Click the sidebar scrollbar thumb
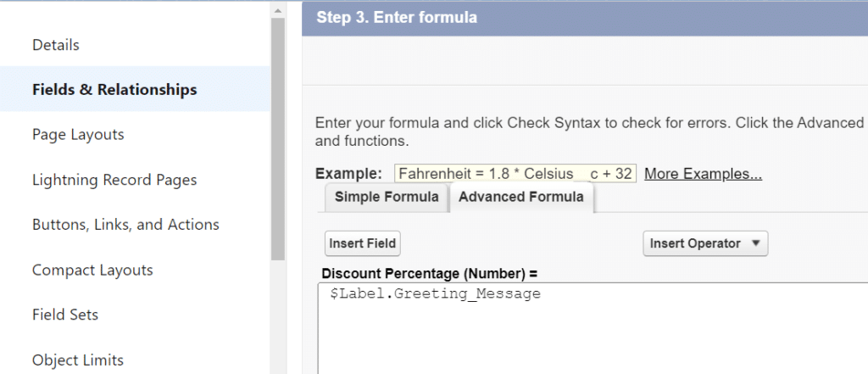The height and width of the screenshot is (374, 868). pos(278,136)
